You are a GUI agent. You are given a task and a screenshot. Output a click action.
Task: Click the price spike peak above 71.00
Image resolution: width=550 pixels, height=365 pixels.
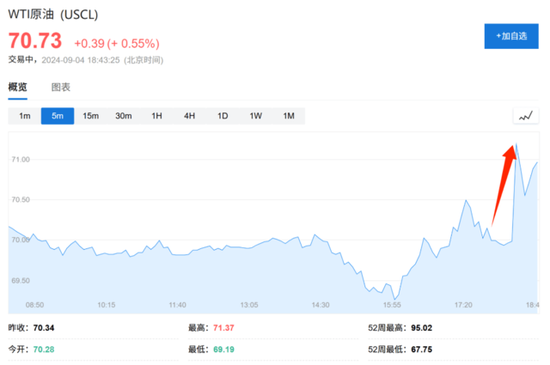[x=516, y=144]
